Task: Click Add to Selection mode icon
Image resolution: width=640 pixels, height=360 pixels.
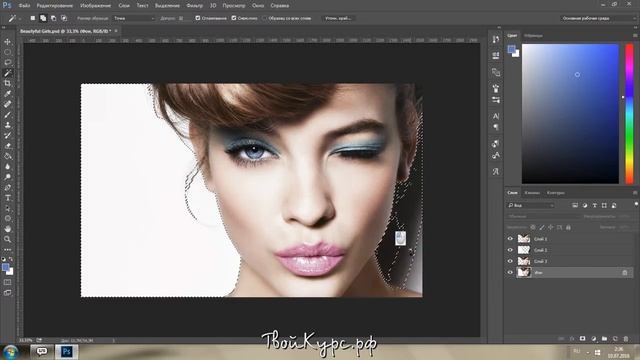Action: coord(43,18)
